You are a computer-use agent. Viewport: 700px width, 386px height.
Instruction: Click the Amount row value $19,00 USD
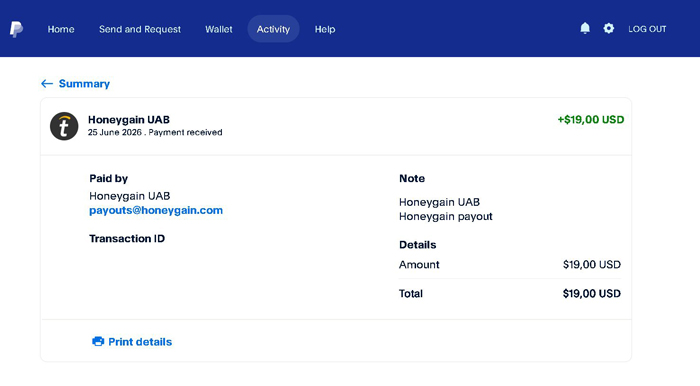(x=592, y=265)
